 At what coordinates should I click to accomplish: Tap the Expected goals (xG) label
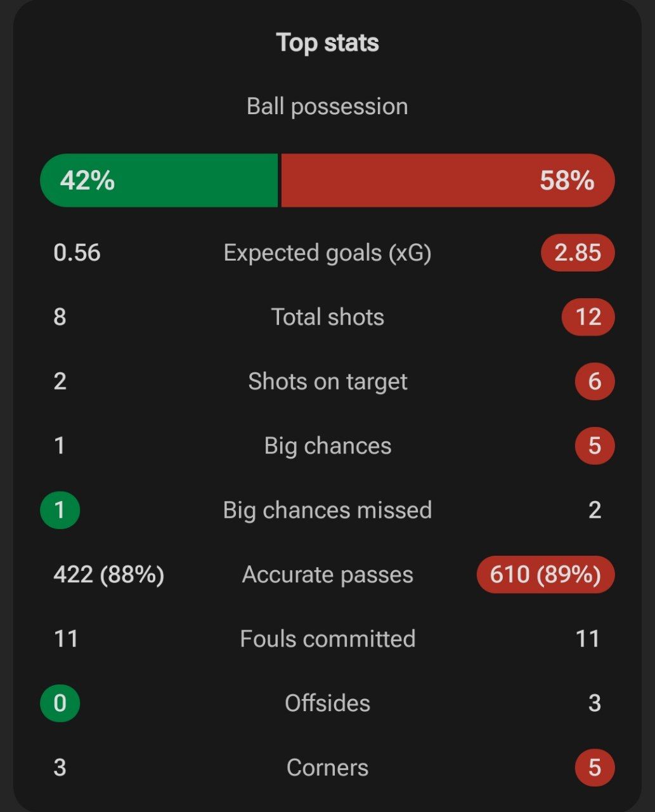pyautogui.click(x=327, y=252)
